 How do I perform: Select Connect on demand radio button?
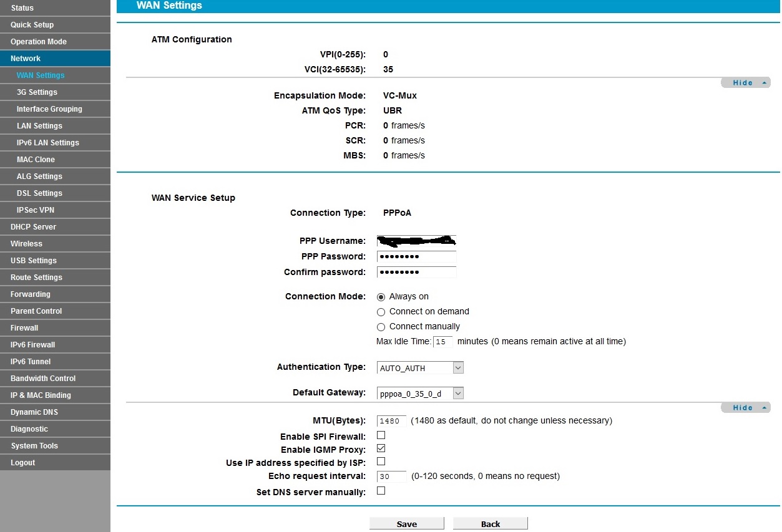click(381, 312)
